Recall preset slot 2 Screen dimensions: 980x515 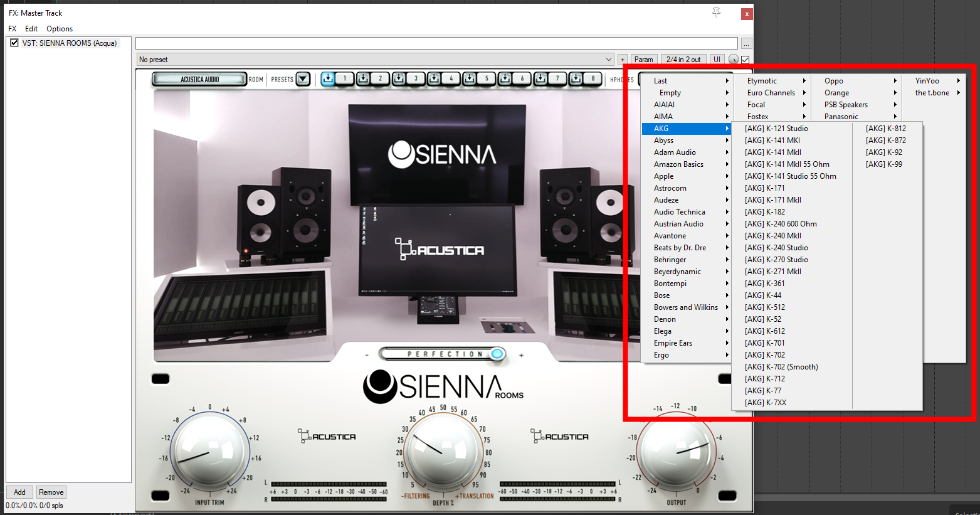[x=380, y=79]
